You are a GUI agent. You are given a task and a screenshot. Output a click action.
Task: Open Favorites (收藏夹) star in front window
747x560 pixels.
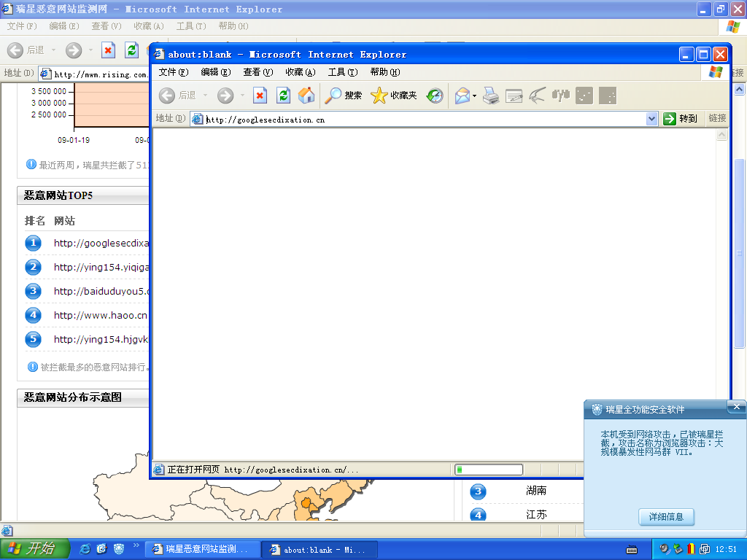(x=394, y=96)
